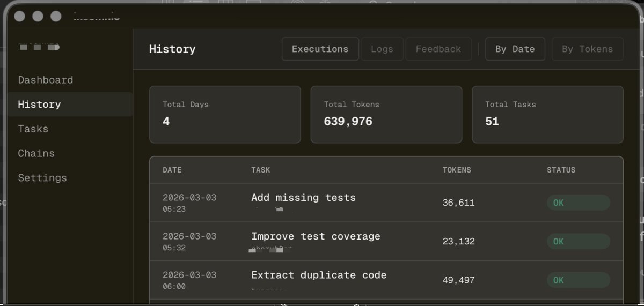Open the Dashboard sidebar item
The width and height of the screenshot is (644, 306).
click(46, 80)
